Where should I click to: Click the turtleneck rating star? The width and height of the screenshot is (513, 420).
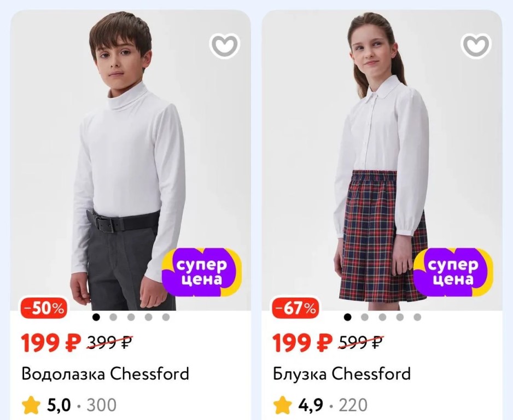(32, 405)
